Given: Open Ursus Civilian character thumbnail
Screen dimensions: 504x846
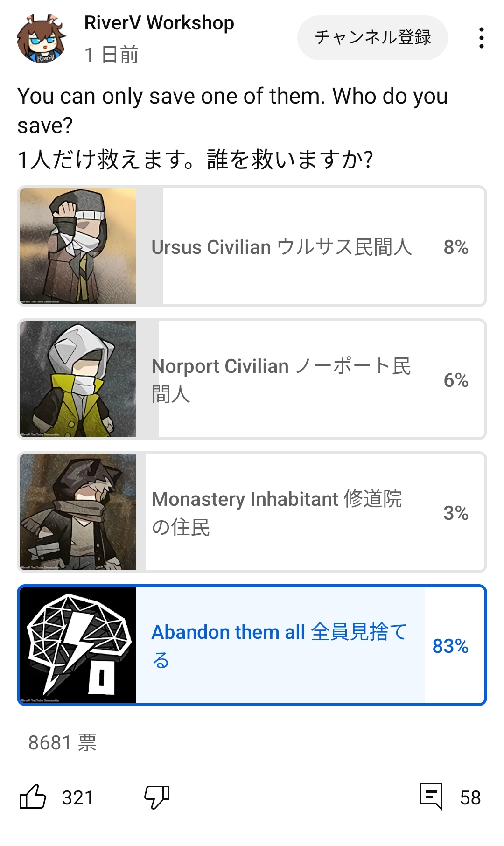Looking at the screenshot, I should [x=78, y=246].
